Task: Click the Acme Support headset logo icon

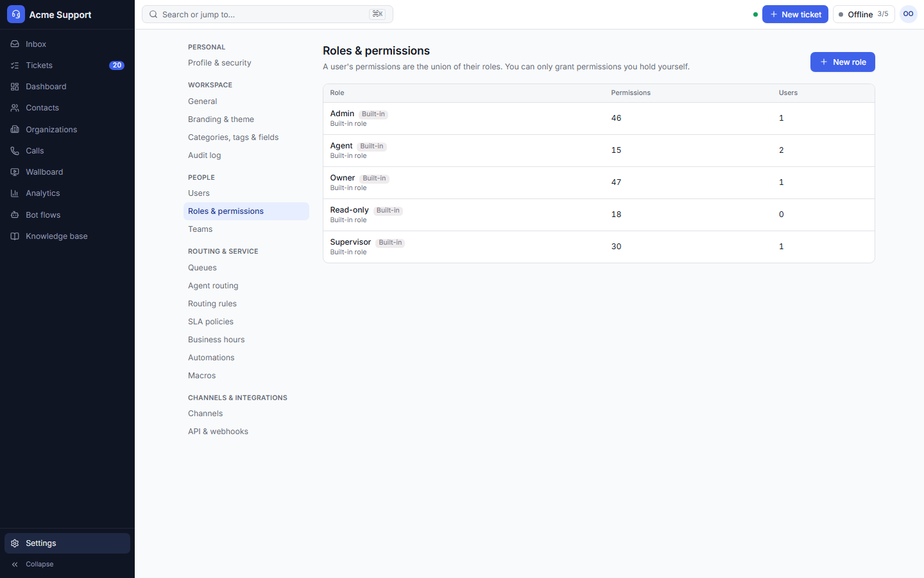Action: pos(16,14)
